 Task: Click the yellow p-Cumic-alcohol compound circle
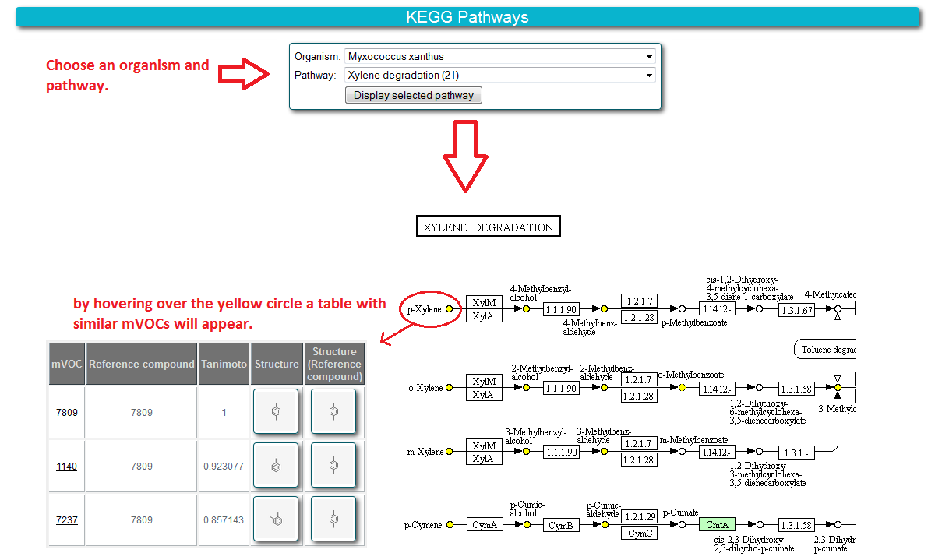(526, 525)
